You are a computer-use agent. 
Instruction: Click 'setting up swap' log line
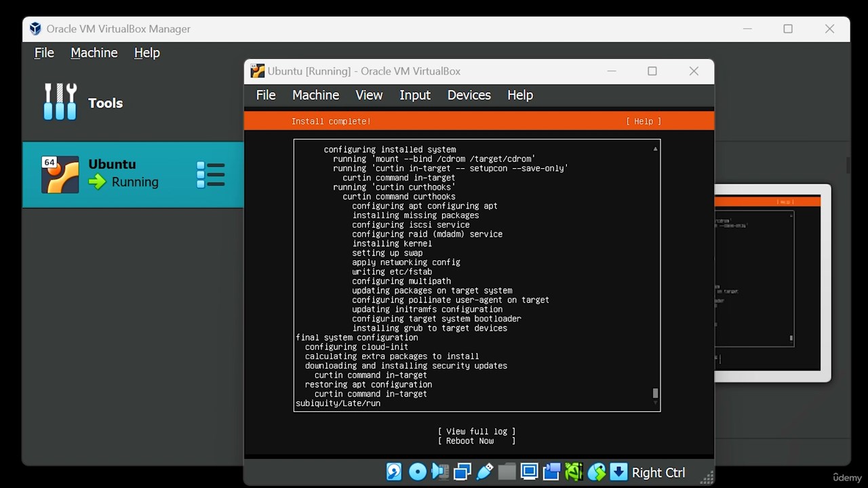pyautogui.click(x=387, y=253)
